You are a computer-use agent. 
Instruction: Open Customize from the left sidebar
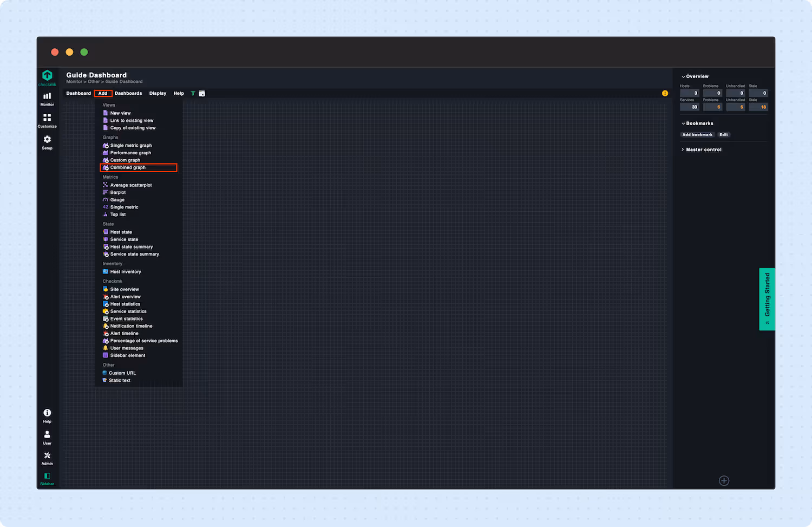tap(47, 120)
